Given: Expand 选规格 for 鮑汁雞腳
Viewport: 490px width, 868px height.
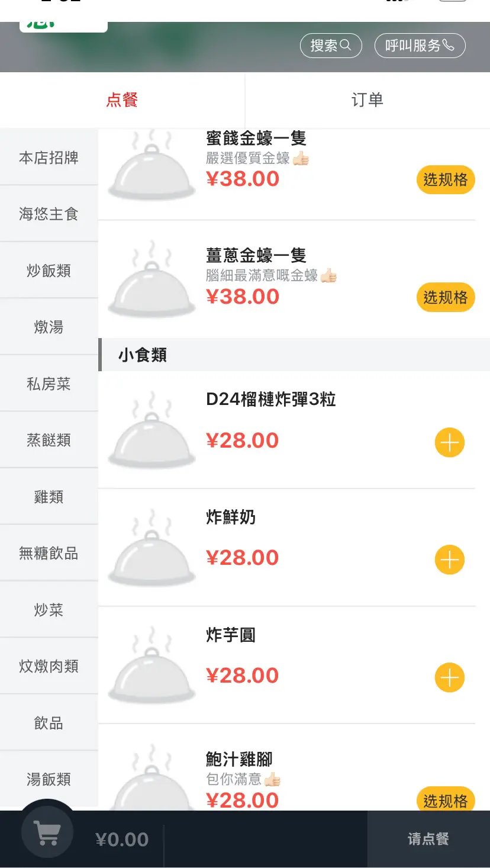Looking at the screenshot, I should point(445,800).
